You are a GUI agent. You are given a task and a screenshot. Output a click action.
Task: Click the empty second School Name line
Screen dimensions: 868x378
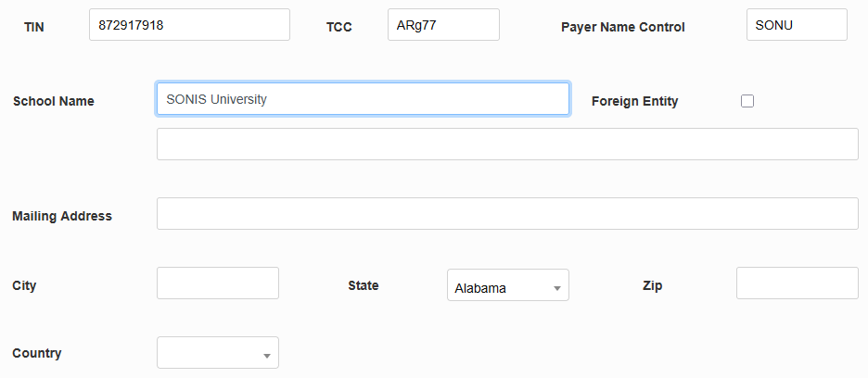click(x=507, y=145)
